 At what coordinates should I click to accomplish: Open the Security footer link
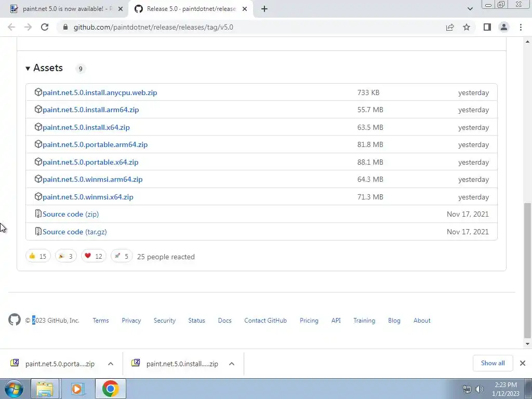[x=165, y=320]
